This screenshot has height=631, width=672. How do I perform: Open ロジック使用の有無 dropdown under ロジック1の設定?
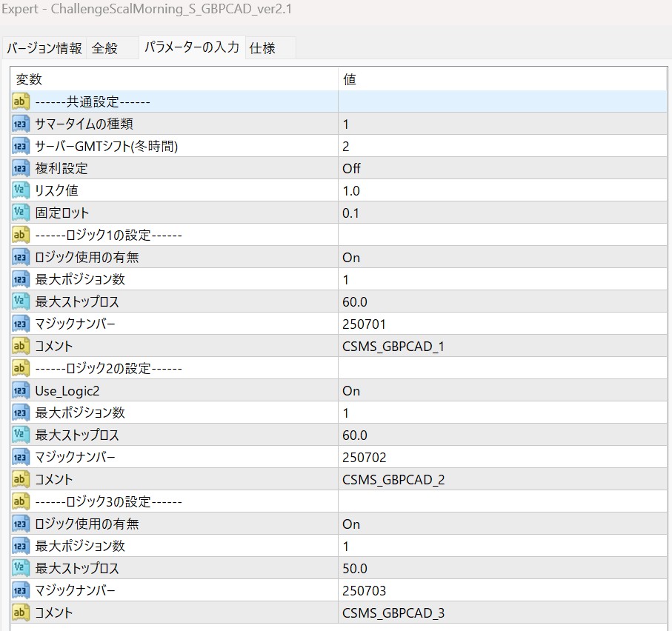[x=351, y=257]
